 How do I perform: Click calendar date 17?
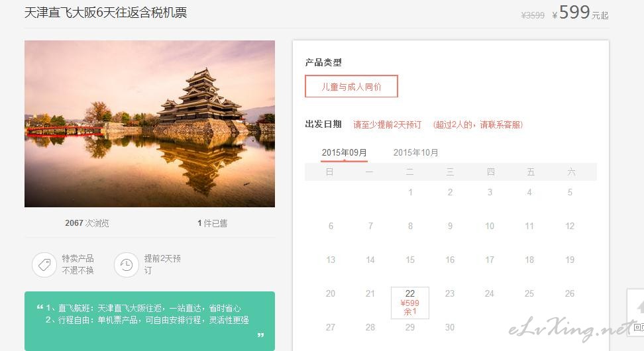490,260
